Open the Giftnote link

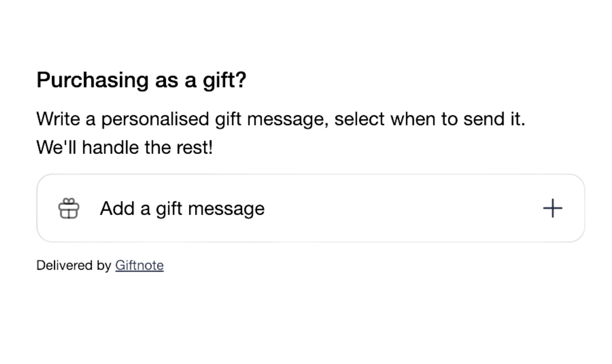(139, 265)
